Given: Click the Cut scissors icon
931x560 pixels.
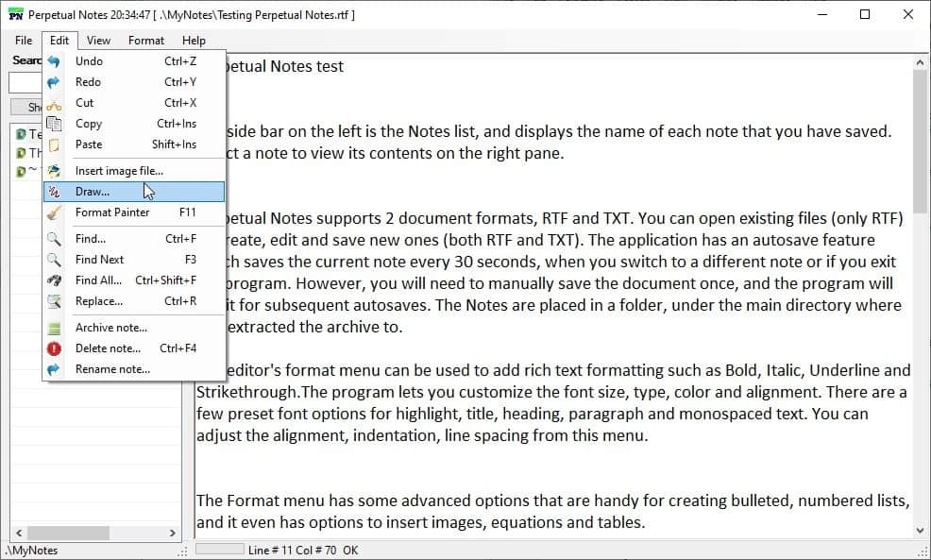Looking at the screenshot, I should click(55, 103).
